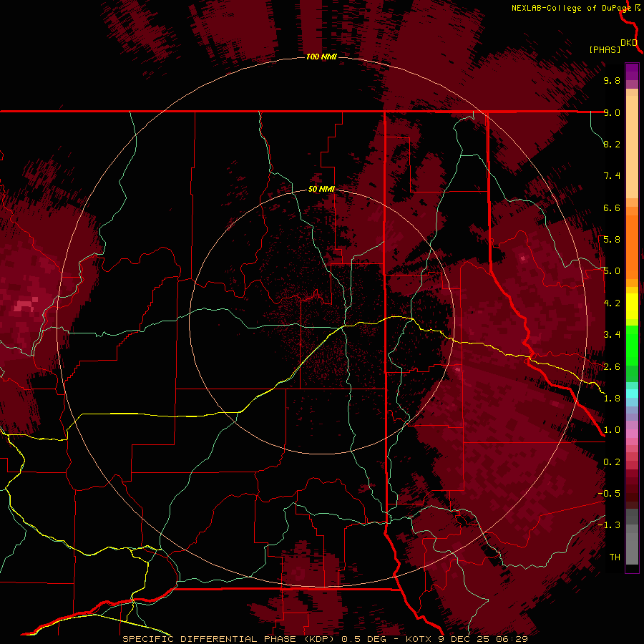Click the 4.2 legend value
The width and height of the screenshot is (644, 644).
point(612,303)
